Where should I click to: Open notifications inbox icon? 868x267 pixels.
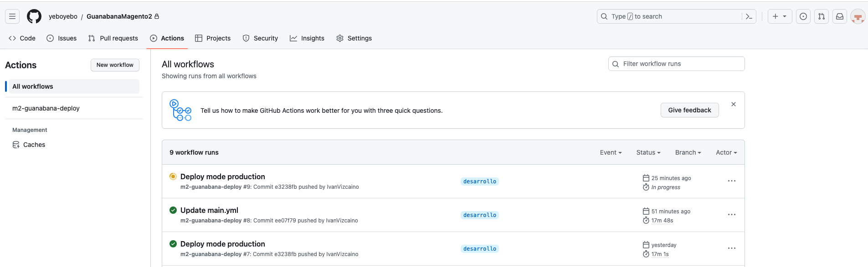coord(840,16)
